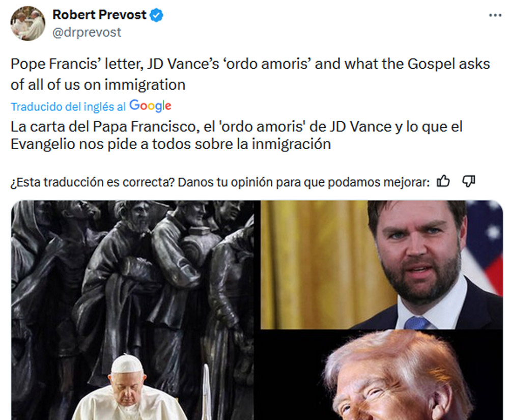Click the blue verified badge
This screenshot has height=420, width=509.
tap(156, 15)
